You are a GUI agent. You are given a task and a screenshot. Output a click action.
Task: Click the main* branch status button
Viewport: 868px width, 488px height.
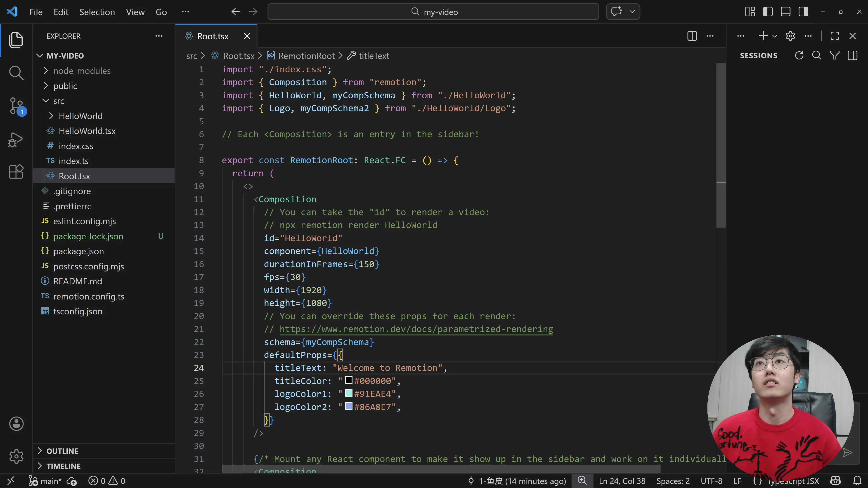pyautogui.click(x=45, y=481)
